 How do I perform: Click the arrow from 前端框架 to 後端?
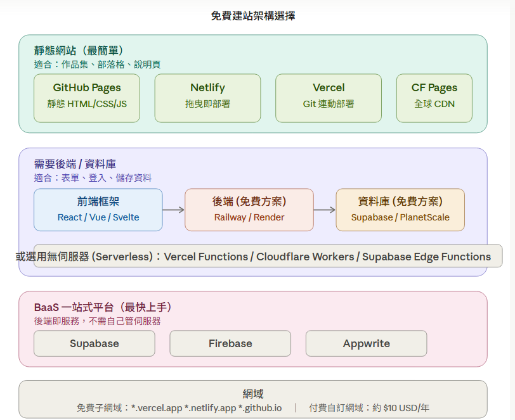[x=173, y=210]
